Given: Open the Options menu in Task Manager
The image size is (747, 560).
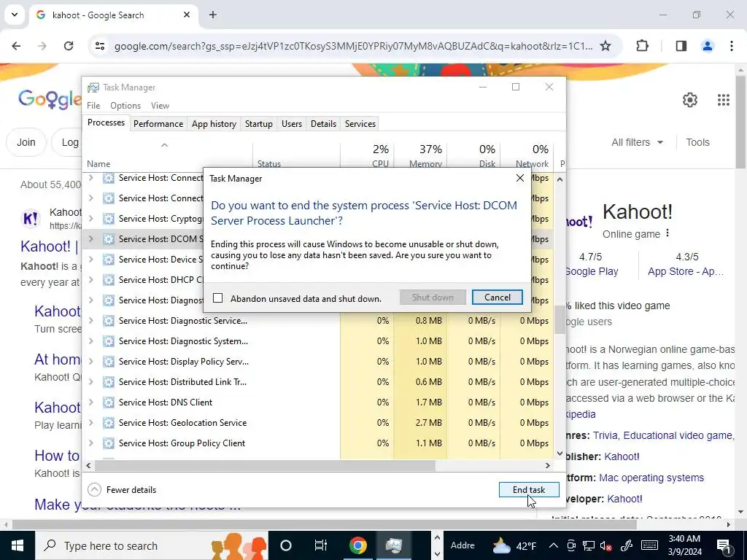Looking at the screenshot, I should point(125,105).
